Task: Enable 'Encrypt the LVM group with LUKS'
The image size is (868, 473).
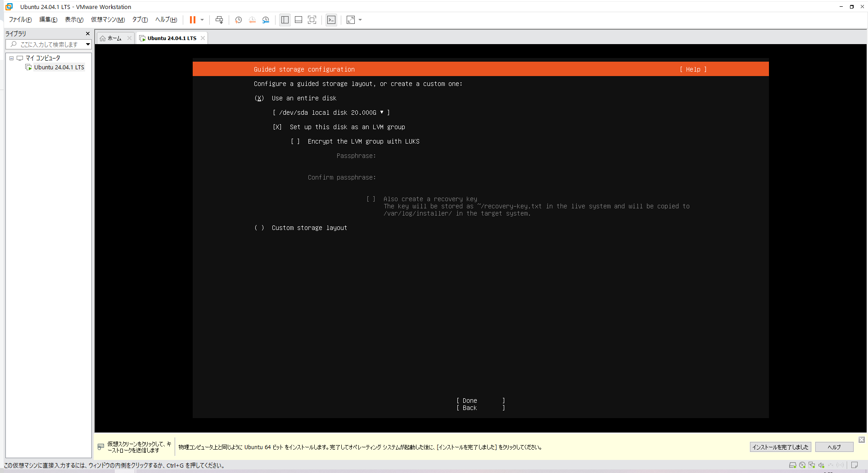Action: click(x=295, y=141)
